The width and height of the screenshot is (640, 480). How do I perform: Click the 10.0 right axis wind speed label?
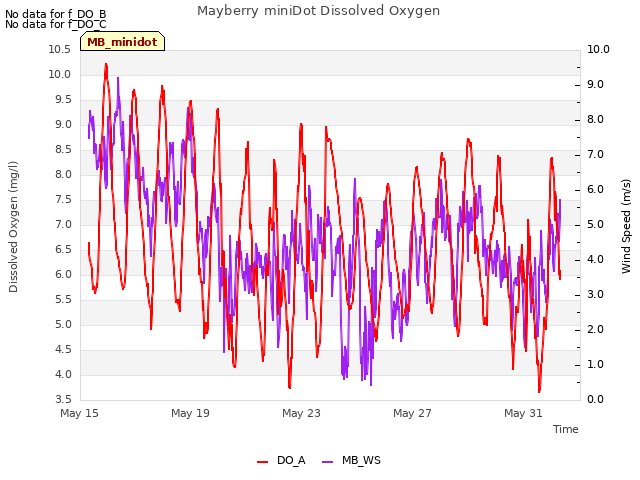pyautogui.click(x=598, y=50)
